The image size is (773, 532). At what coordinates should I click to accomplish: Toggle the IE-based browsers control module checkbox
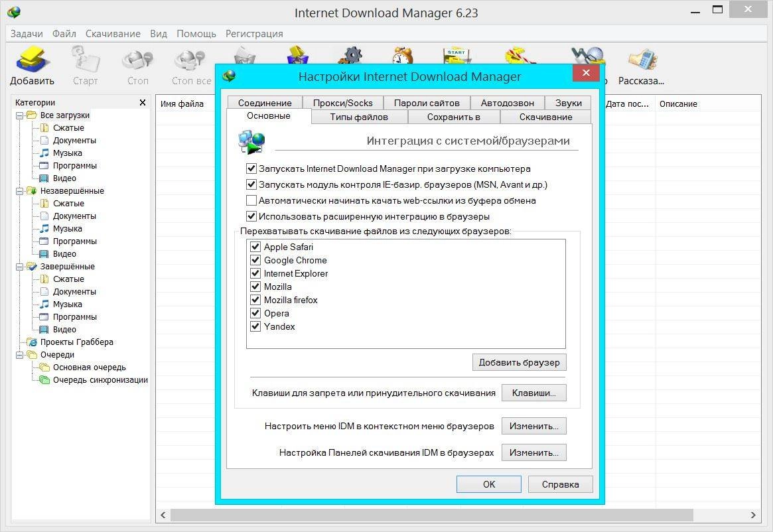(251, 184)
